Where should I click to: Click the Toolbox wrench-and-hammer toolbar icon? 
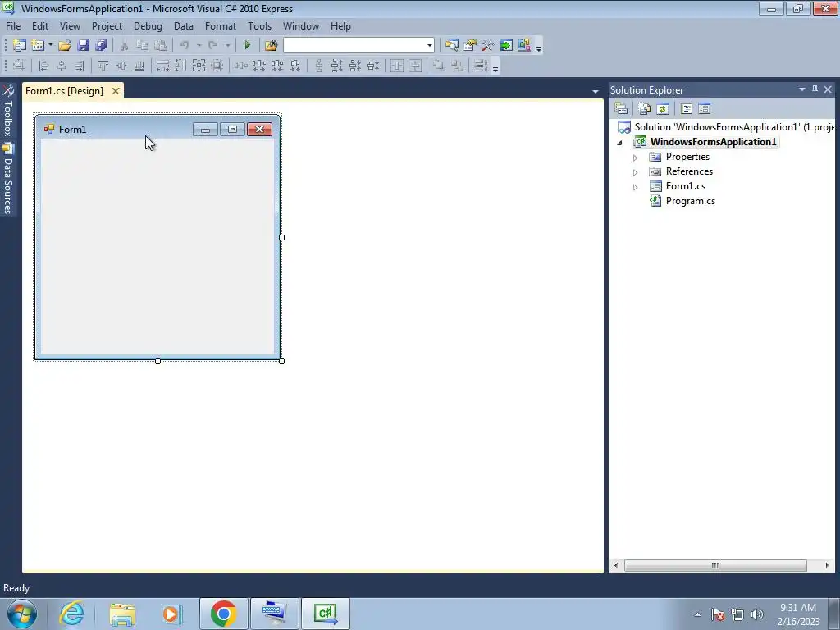(x=487, y=46)
